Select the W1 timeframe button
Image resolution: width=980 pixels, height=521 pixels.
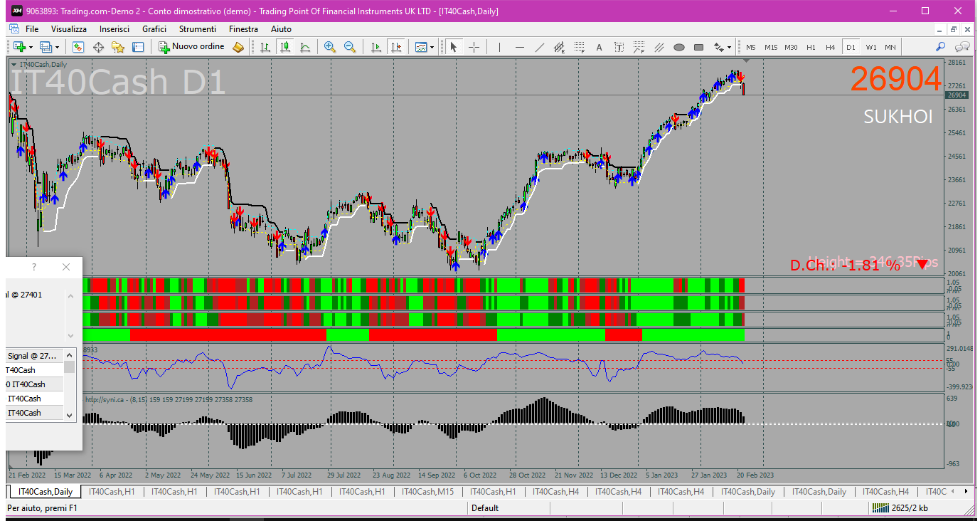(x=871, y=47)
